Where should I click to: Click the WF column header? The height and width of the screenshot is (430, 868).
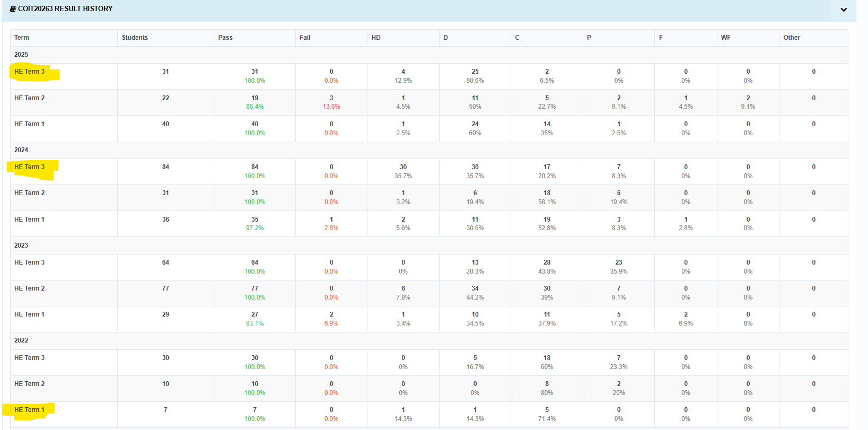click(726, 38)
